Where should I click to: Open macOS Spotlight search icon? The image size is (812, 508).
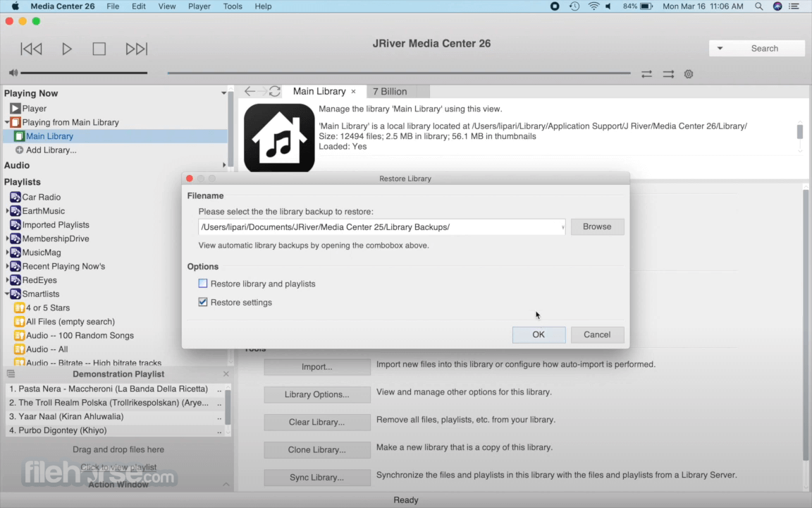758,6
